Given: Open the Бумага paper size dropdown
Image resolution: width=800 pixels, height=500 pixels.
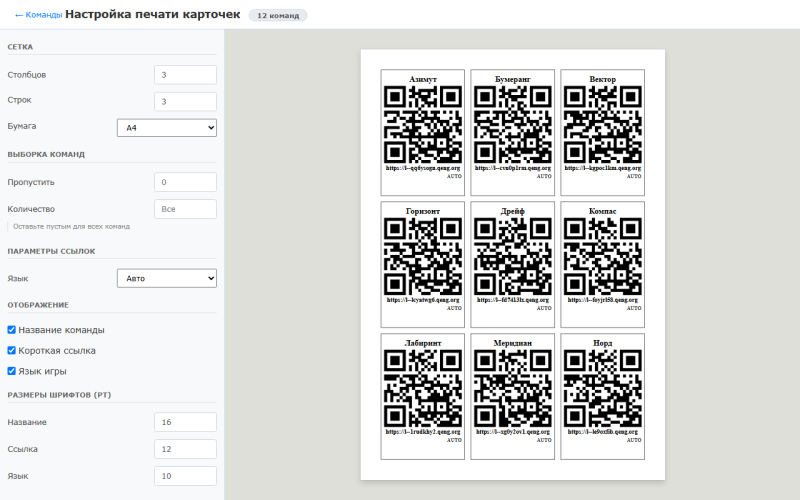Looking at the screenshot, I should pos(167,128).
